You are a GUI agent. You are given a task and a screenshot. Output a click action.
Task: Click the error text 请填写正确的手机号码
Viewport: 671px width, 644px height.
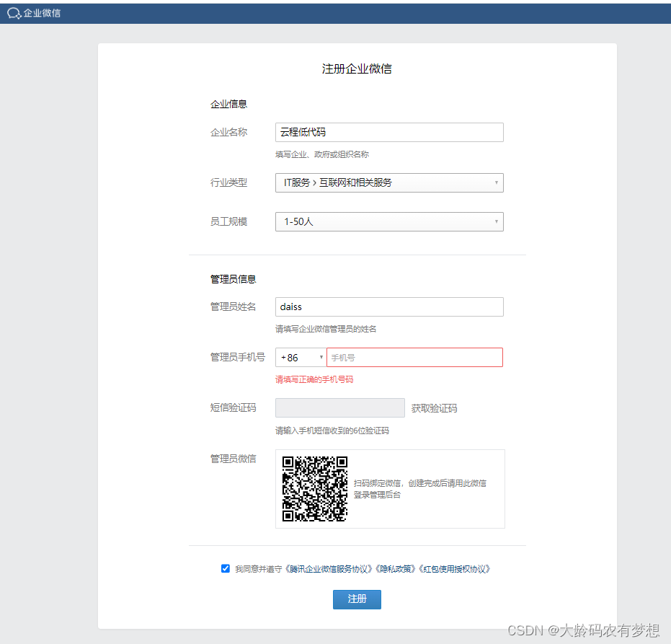(314, 379)
